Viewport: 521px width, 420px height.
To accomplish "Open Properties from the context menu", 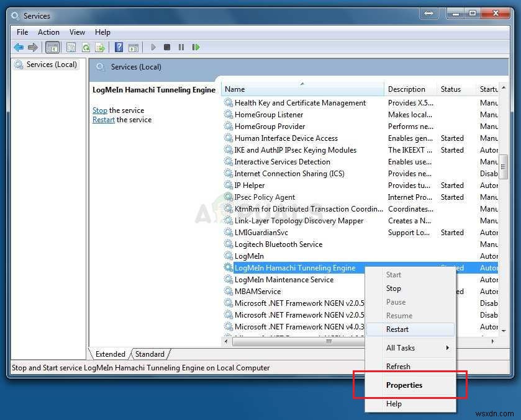I will coord(410,385).
